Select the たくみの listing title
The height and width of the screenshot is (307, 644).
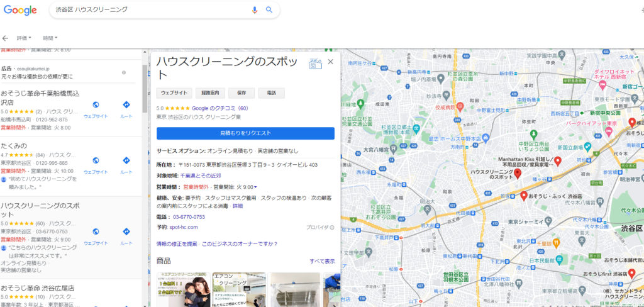coord(14,146)
